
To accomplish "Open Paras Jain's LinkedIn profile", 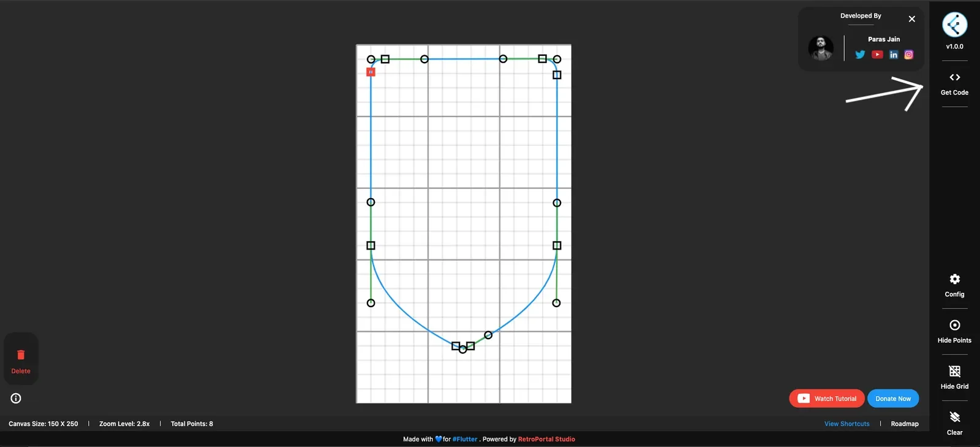I will (x=894, y=55).
